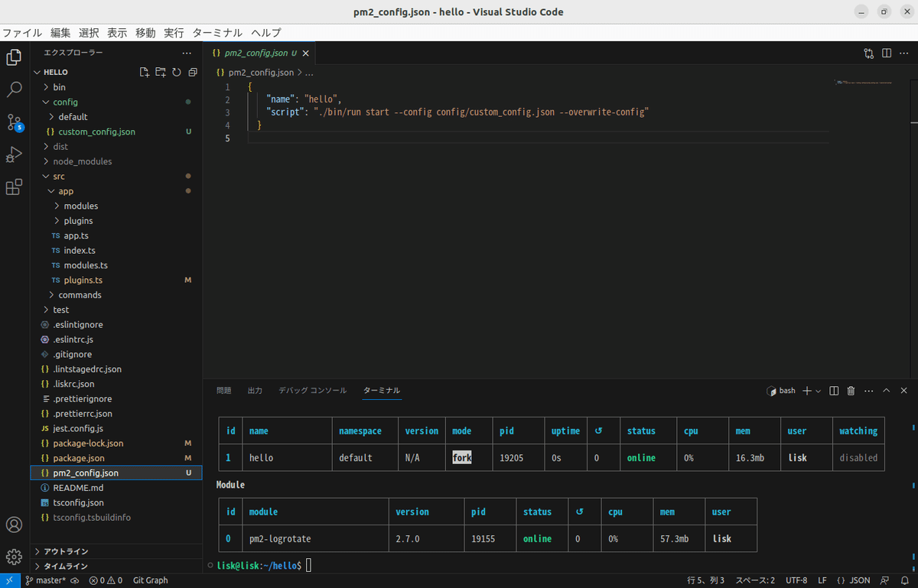Open explorer views and more actions menu

coord(187,53)
